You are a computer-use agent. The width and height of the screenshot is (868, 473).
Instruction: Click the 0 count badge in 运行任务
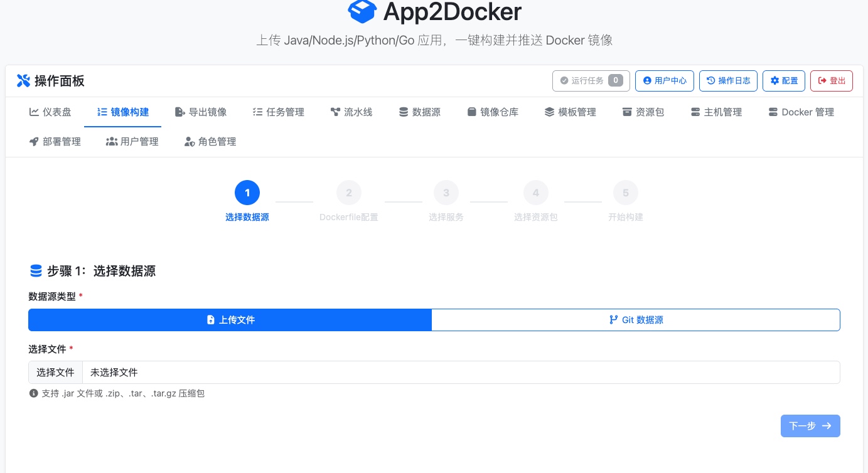click(616, 80)
